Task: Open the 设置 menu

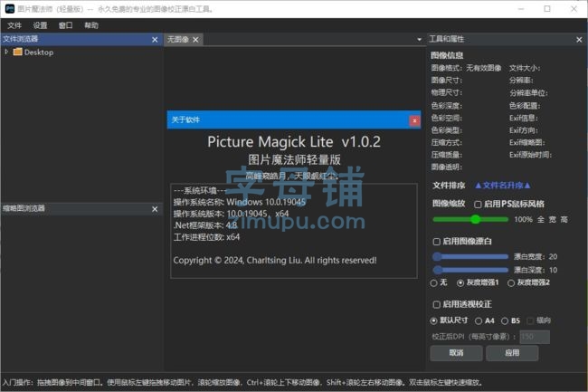Action: 40,25
